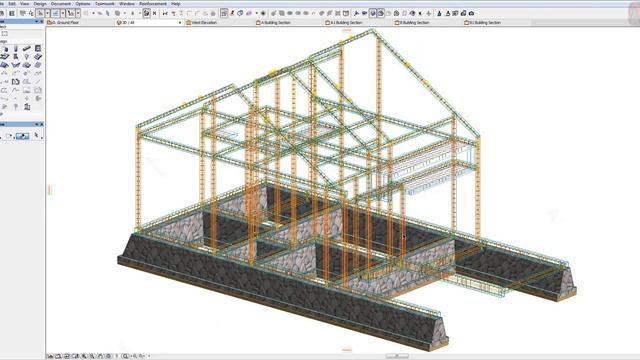
Task: Click the horizontal scrollbar thumb at the bottom
Action: [397, 356]
